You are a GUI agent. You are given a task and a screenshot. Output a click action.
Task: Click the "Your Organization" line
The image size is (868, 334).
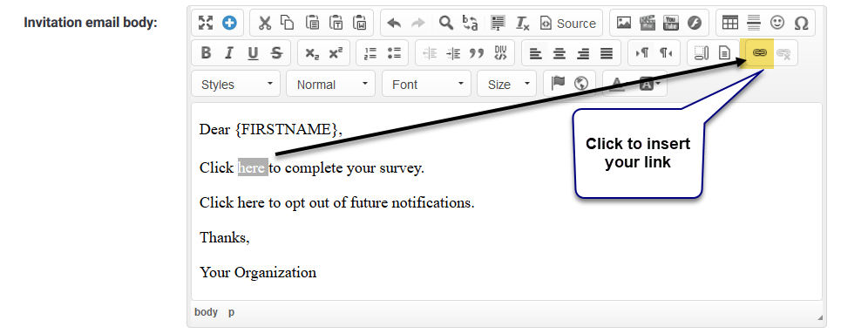258,272
